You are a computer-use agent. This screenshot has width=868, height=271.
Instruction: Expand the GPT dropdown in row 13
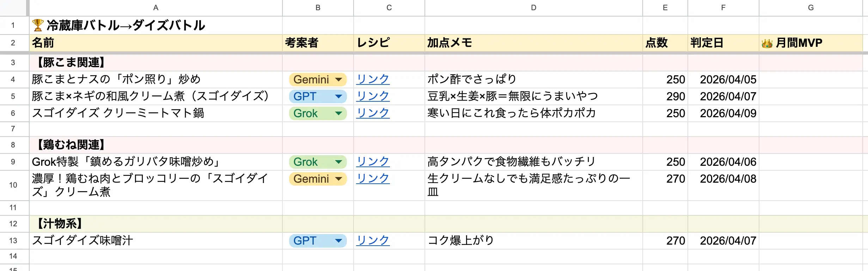coord(338,241)
